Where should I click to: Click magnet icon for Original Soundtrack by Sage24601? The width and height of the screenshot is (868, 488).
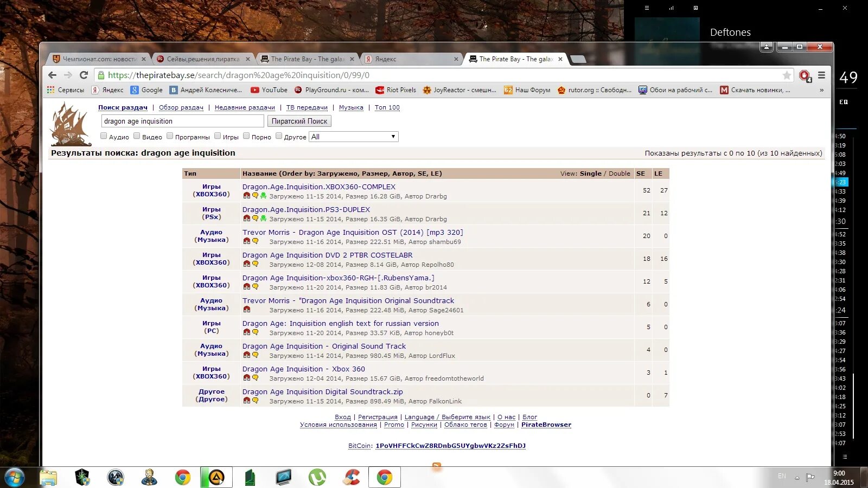[247, 310]
